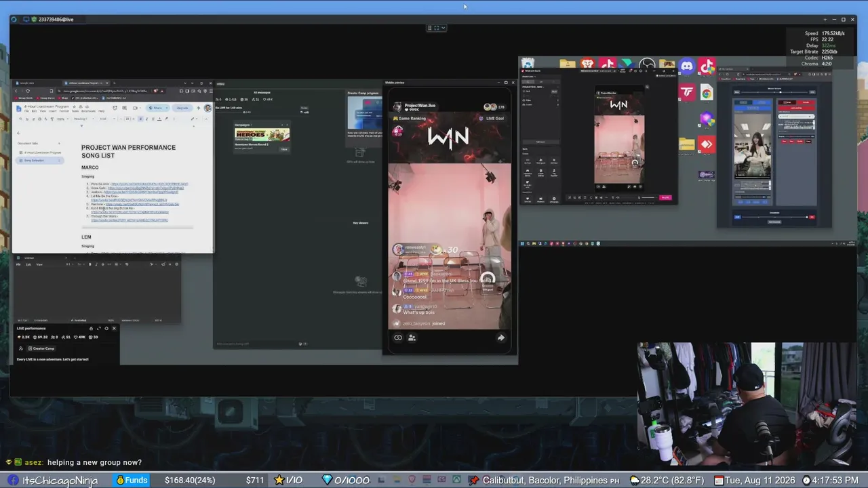868x488 pixels.
Task: Expand the LIVE performance panel
Action: click(x=99, y=328)
